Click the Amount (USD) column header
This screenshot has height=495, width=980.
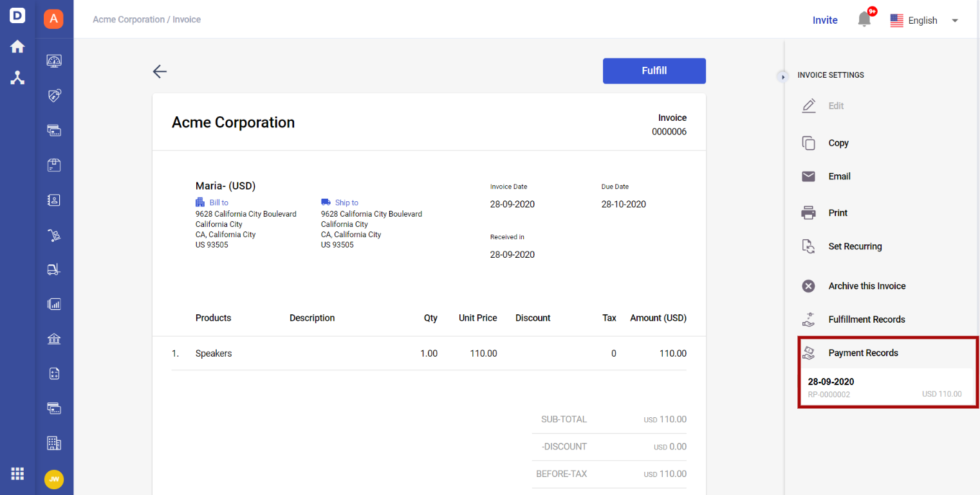tap(658, 318)
